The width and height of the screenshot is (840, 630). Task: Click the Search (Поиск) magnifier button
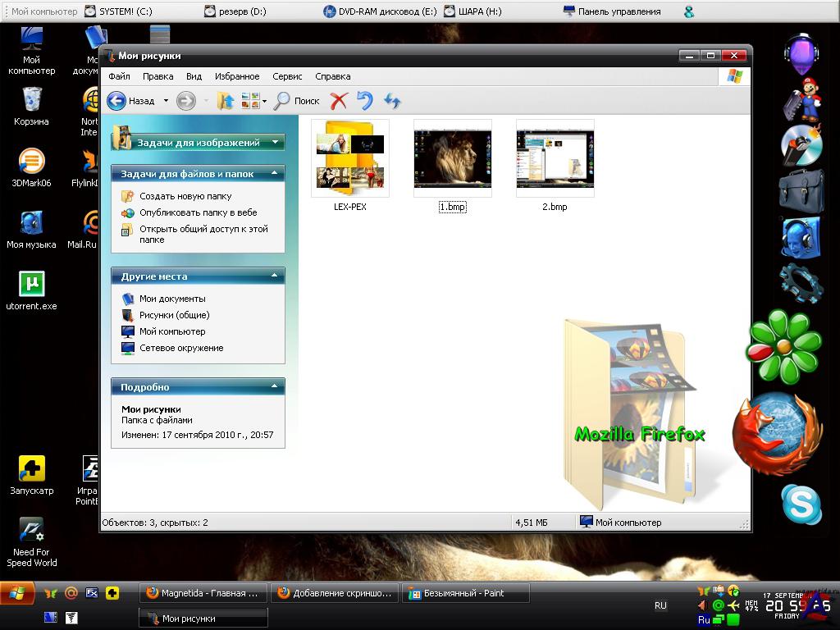296,101
